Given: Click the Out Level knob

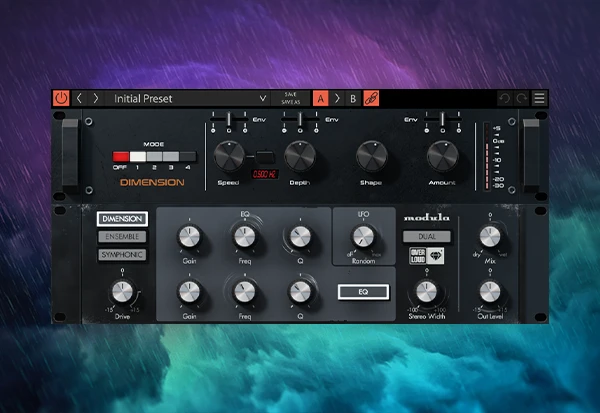Looking at the screenshot, I should click(490, 292).
